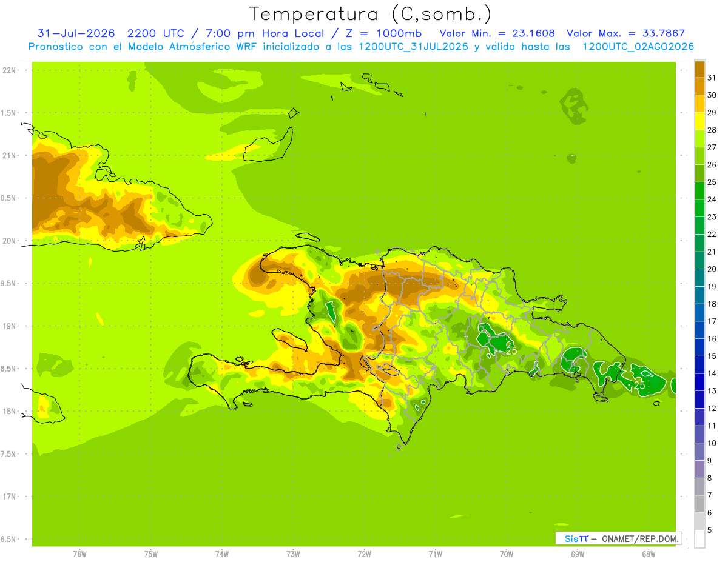Click the 72W longitude axis label
This screenshot has height=562, width=728.
click(364, 554)
